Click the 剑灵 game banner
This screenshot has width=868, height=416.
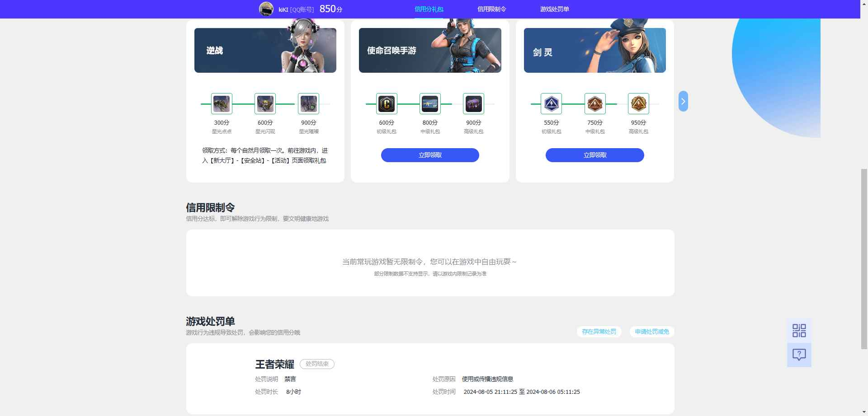coord(595,50)
